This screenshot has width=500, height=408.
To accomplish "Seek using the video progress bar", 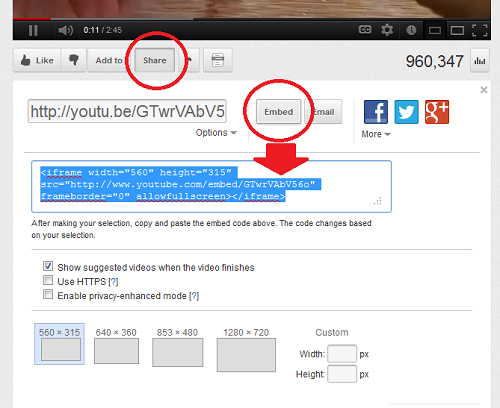I will click(252, 19).
